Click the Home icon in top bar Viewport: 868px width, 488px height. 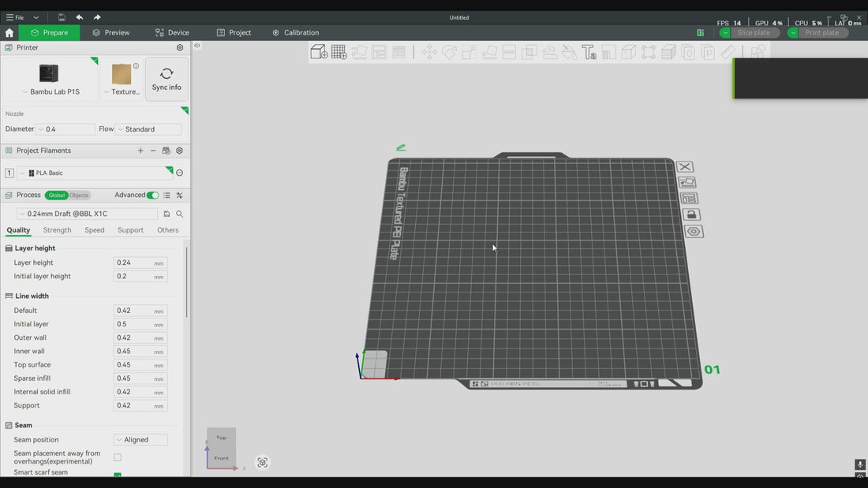click(9, 32)
